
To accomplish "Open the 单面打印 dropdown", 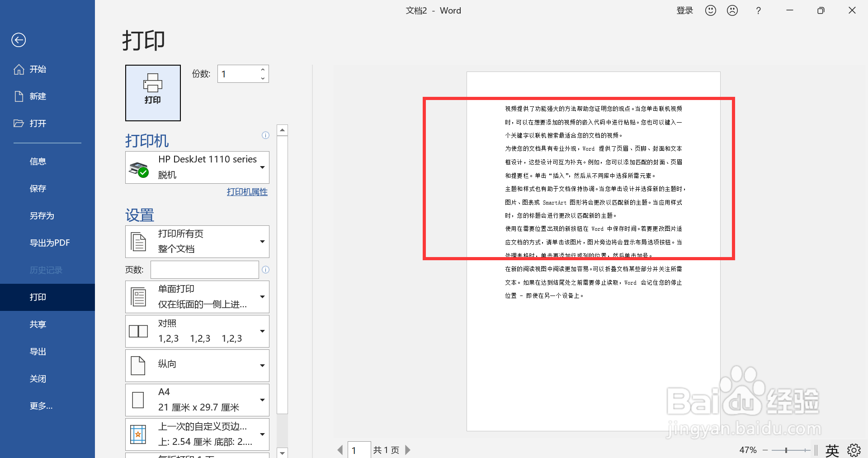I will pos(197,297).
